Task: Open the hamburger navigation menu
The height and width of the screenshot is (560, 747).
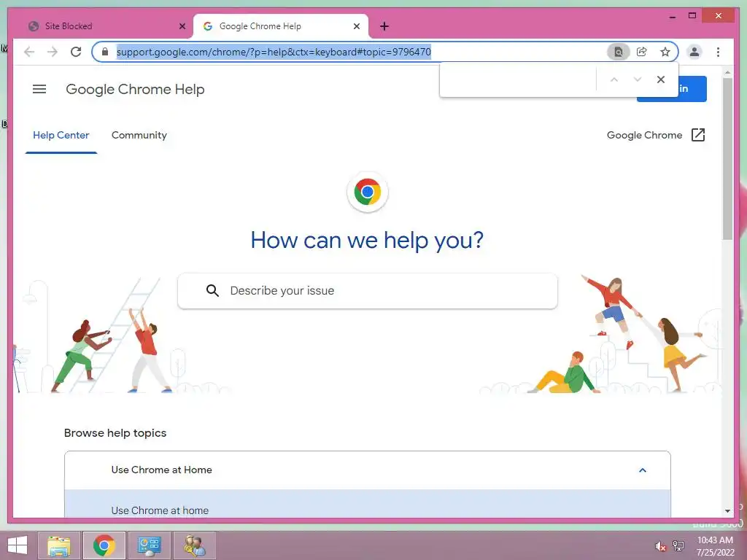Action: pyautogui.click(x=39, y=89)
